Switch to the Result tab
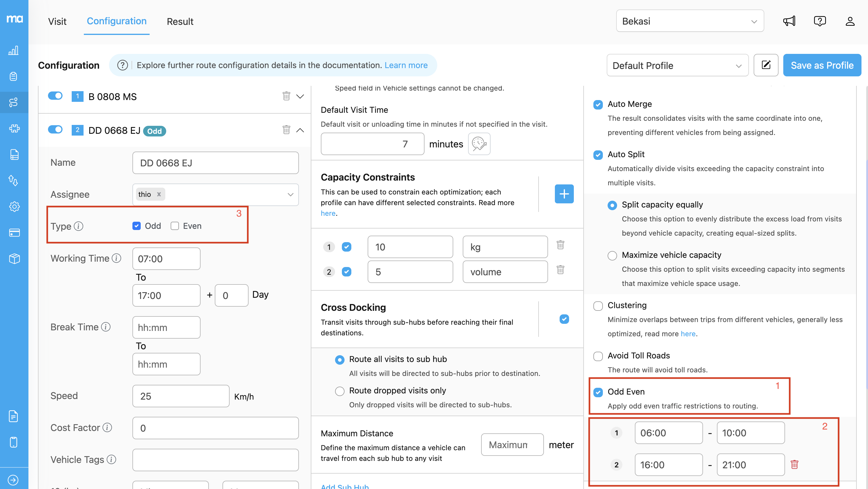This screenshot has height=489, width=868. 180,21
